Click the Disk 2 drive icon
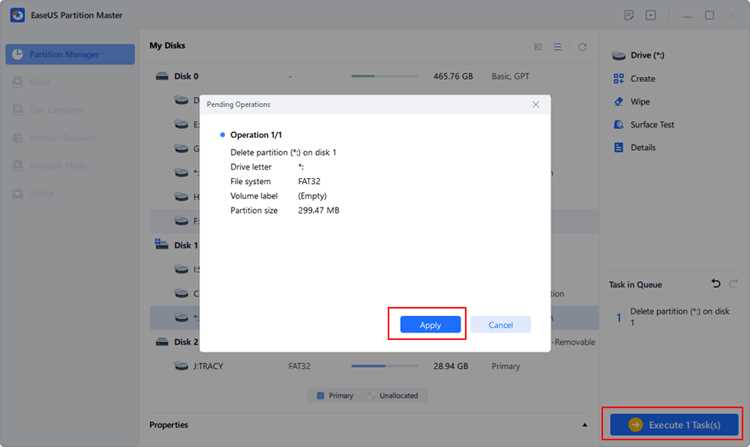Viewport: 750px width, 447px height. [162, 342]
